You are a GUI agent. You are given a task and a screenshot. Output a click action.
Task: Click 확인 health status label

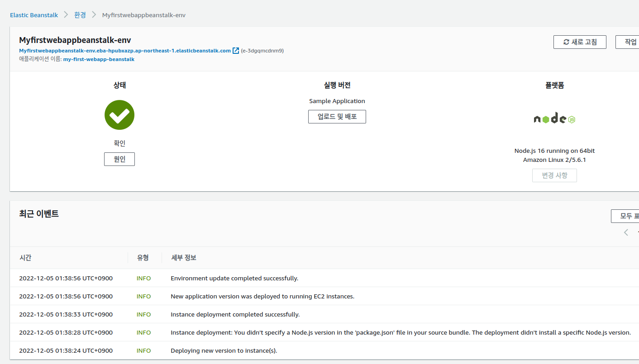[x=119, y=143]
